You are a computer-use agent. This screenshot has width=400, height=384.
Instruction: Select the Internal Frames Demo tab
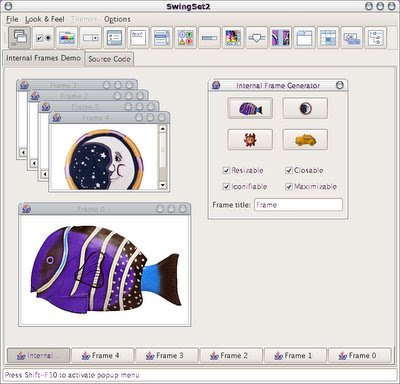(43, 58)
